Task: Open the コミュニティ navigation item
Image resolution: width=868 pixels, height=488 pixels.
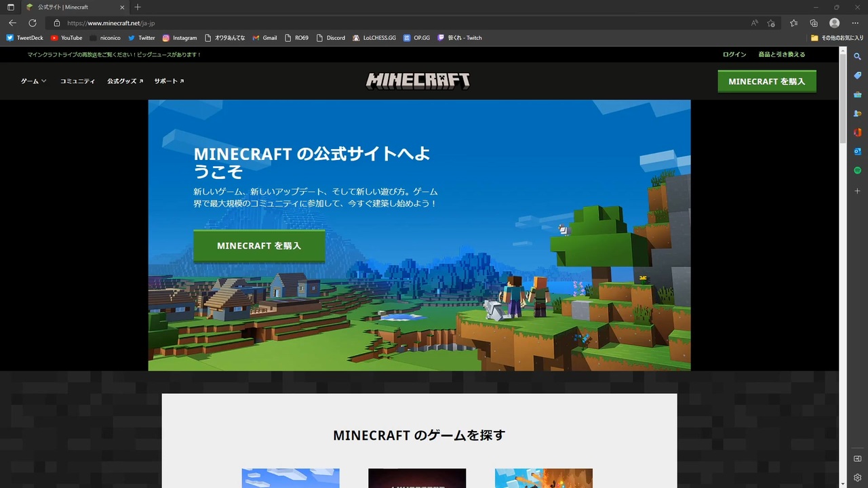Action: (77, 81)
